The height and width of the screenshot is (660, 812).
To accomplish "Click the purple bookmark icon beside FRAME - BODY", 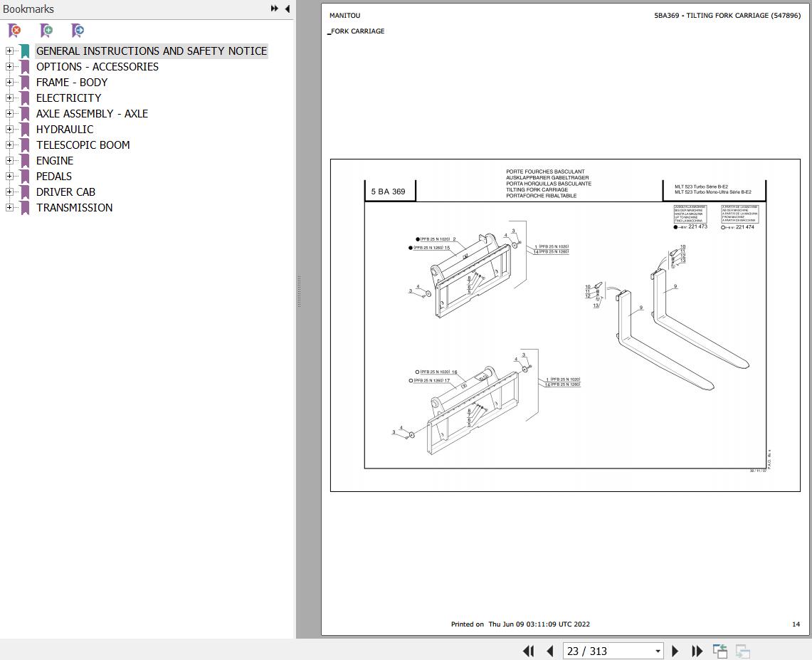I will click(24, 83).
